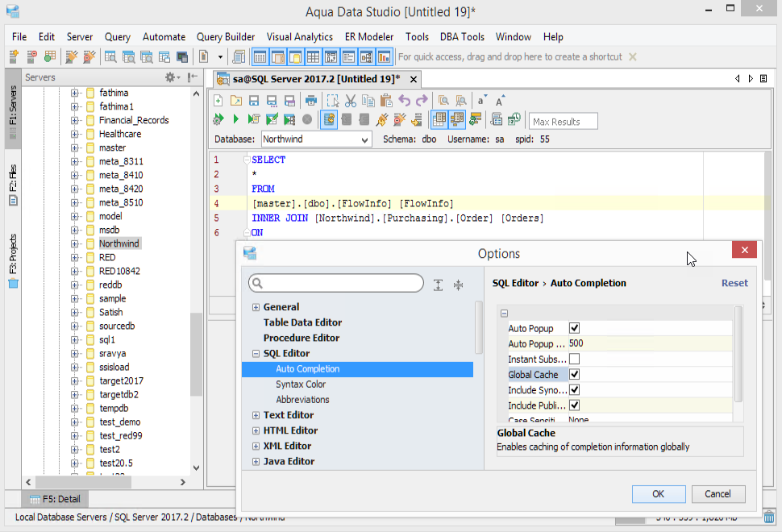Click the Max Results input field
This screenshot has width=782, height=532.
pos(564,122)
